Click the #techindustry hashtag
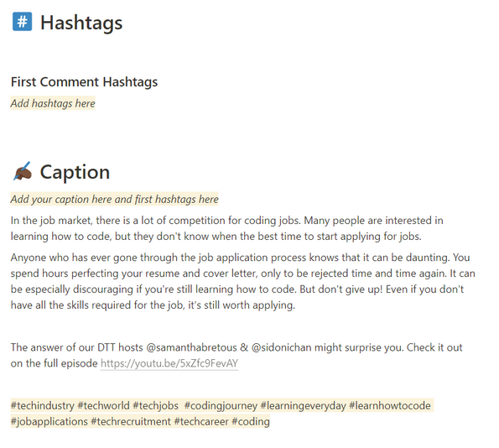Image resolution: width=499 pixels, height=448 pixels. tap(42, 406)
